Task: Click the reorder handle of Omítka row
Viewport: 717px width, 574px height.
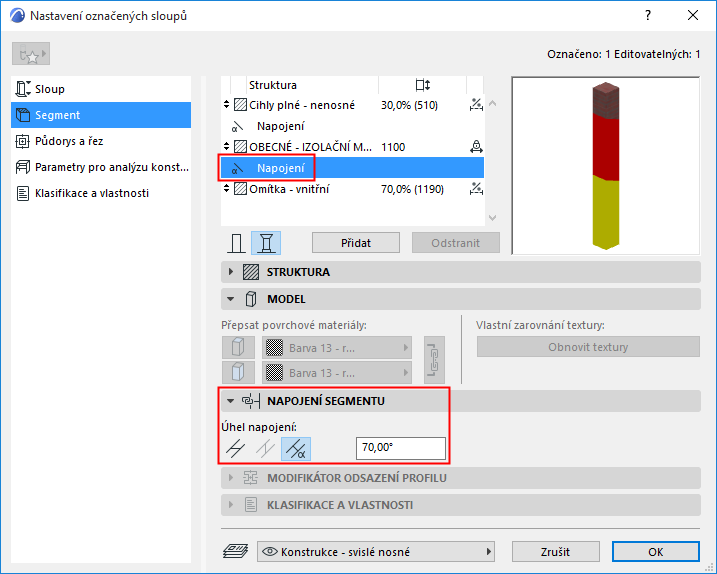Action: coord(226,189)
